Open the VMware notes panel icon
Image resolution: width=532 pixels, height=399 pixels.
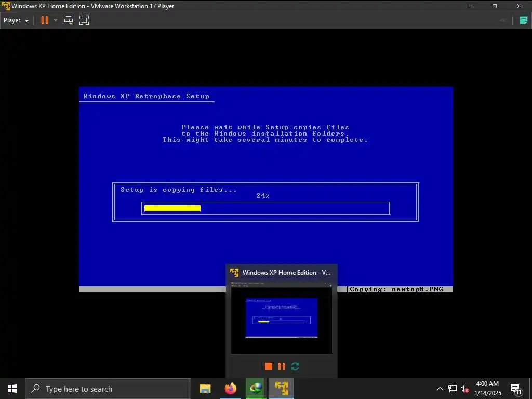click(524, 20)
